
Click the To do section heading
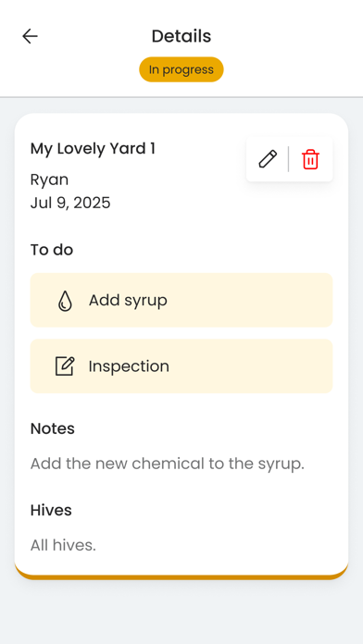pos(52,250)
